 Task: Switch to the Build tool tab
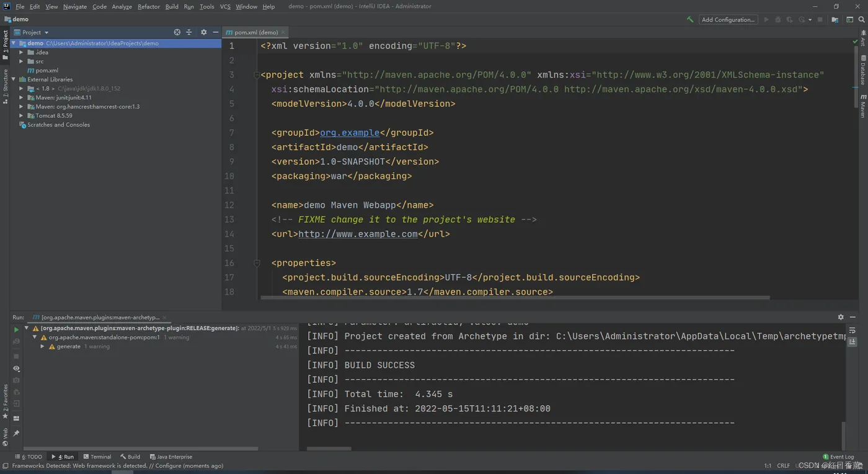130,457
